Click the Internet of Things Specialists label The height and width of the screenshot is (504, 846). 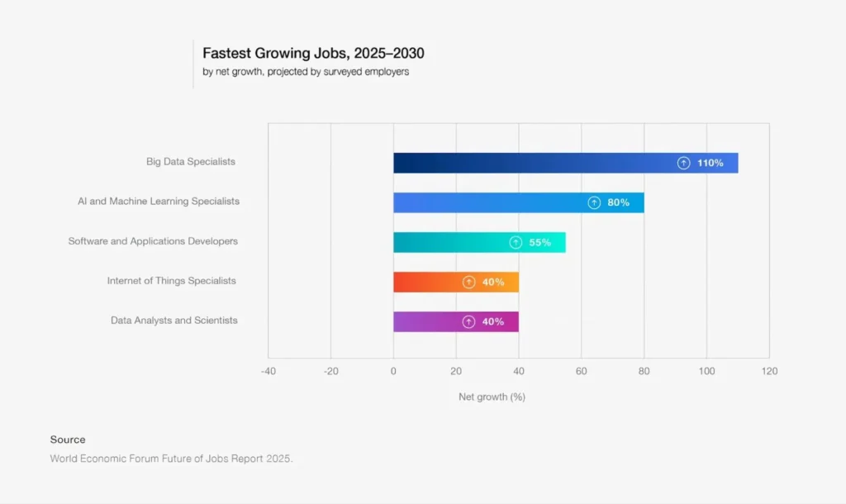point(172,281)
